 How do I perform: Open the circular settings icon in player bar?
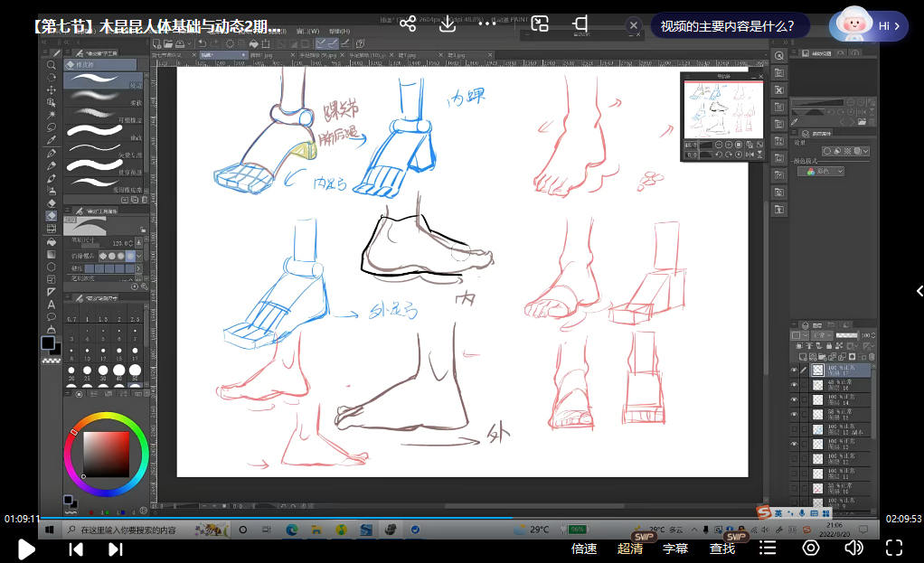pos(811,547)
